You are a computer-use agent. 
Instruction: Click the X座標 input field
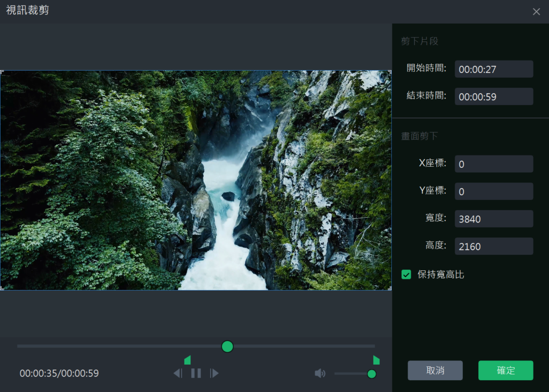tap(494, 164)
